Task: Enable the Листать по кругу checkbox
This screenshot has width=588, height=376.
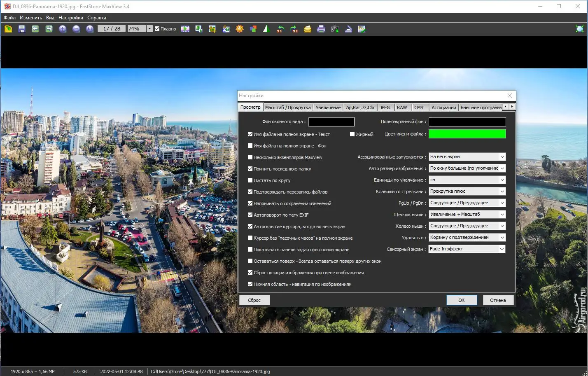Action: [250, 180]
